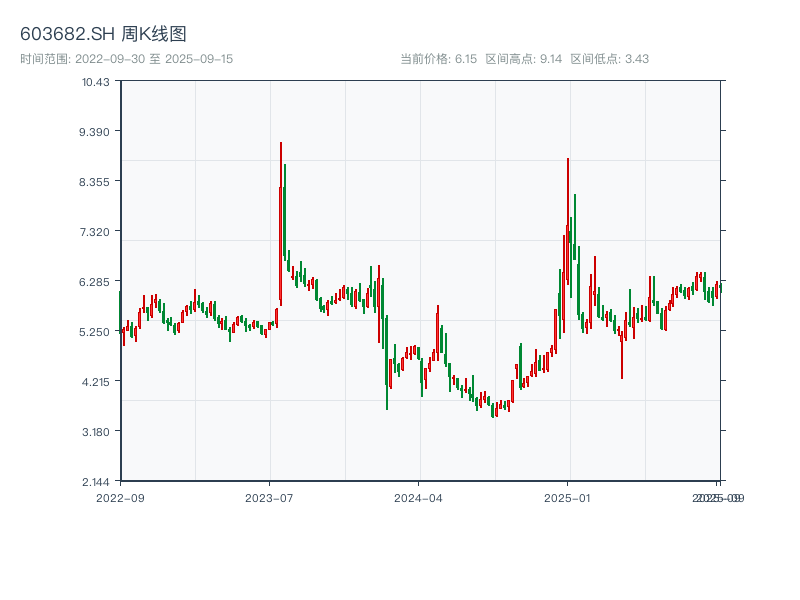800x600 pixels.
Task: Click y-axis label 7.320
Action: pyautogui.click(x=94, y=232)
